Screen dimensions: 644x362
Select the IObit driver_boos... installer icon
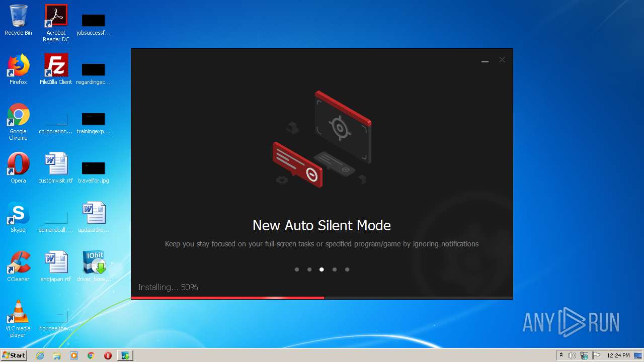(x=94, y=266)
